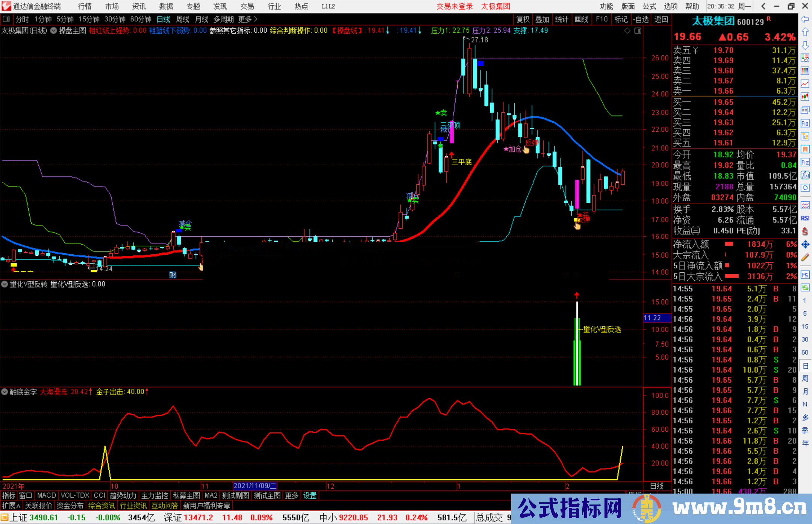The width and height of the screenshot is (812, 524).
Task: Open the 公式 menu
Action: (649, 6)
